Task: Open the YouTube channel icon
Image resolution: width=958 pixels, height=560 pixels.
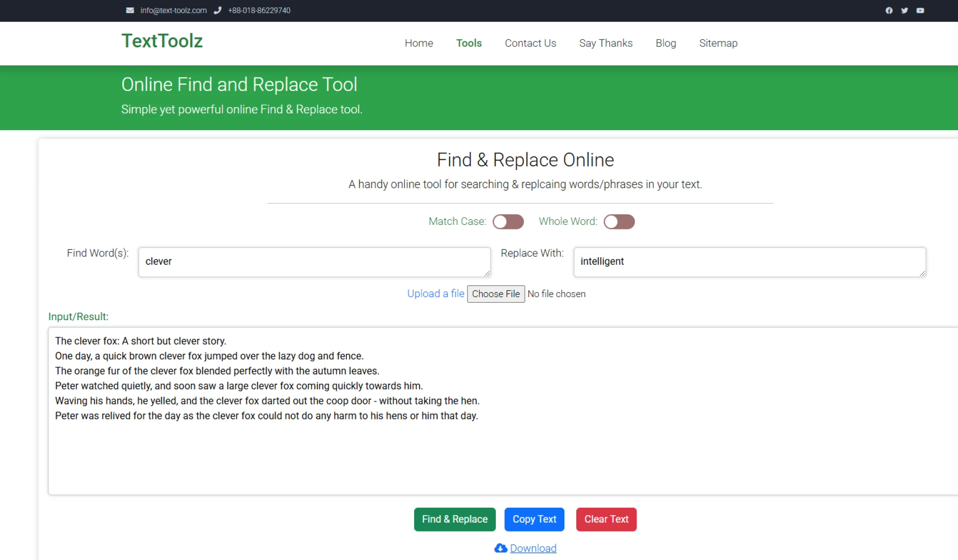Action: coord(920,10)
